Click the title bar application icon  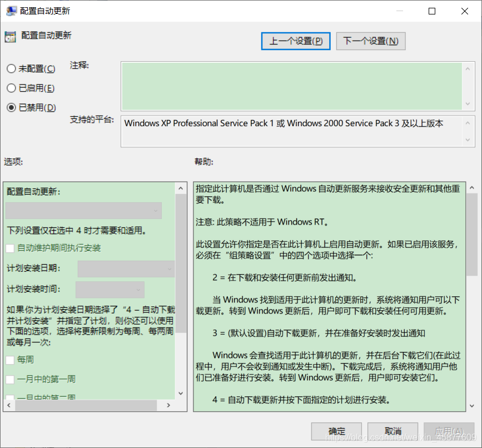click(x=11, y=11)
